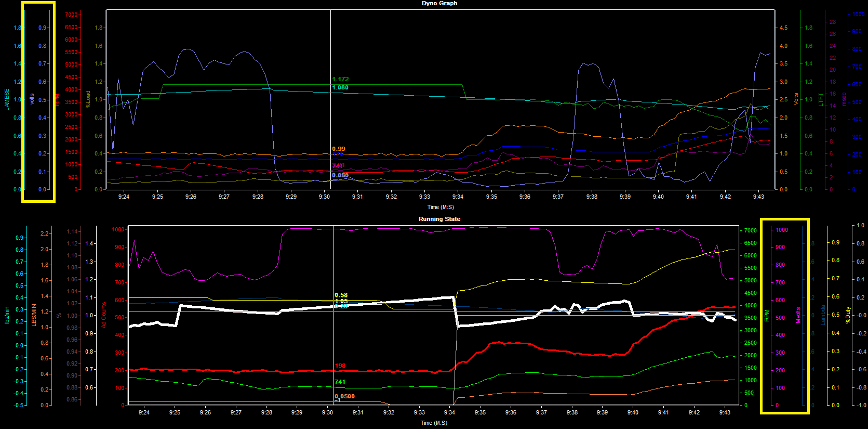The image size is (868, 429).
Task: Select the lbs/min axis label
Action: pyautogui.click(x=7, y=315)
